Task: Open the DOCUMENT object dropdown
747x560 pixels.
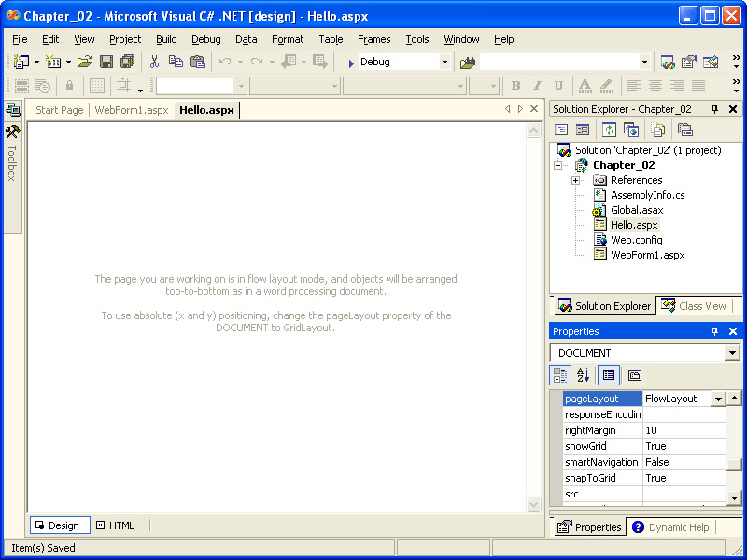Action: [731, 353]
